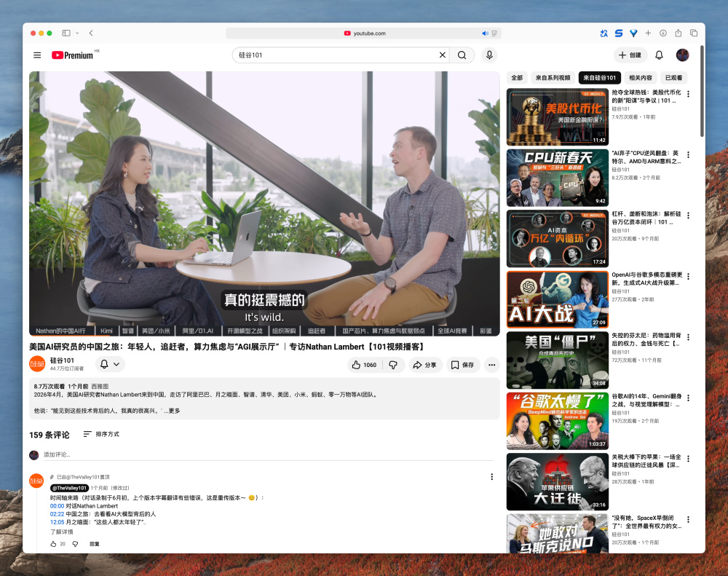Select the 相关内容 filter chip

[x=640, y=78]
